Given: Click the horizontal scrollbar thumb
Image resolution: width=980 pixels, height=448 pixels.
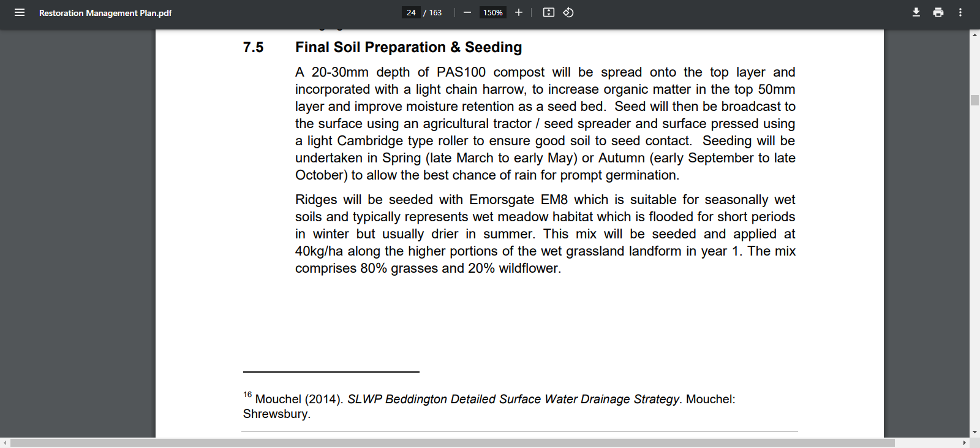Looking at the screenshot, I should point(452,442).
